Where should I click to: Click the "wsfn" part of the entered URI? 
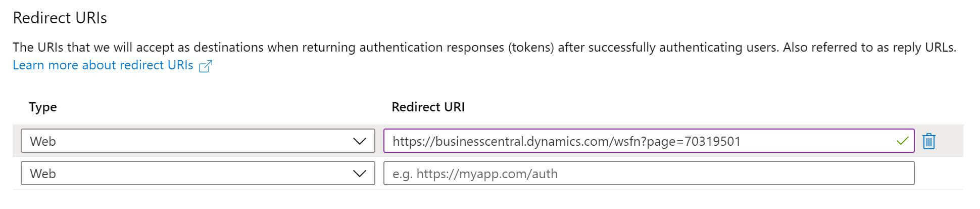pos(627,141)
